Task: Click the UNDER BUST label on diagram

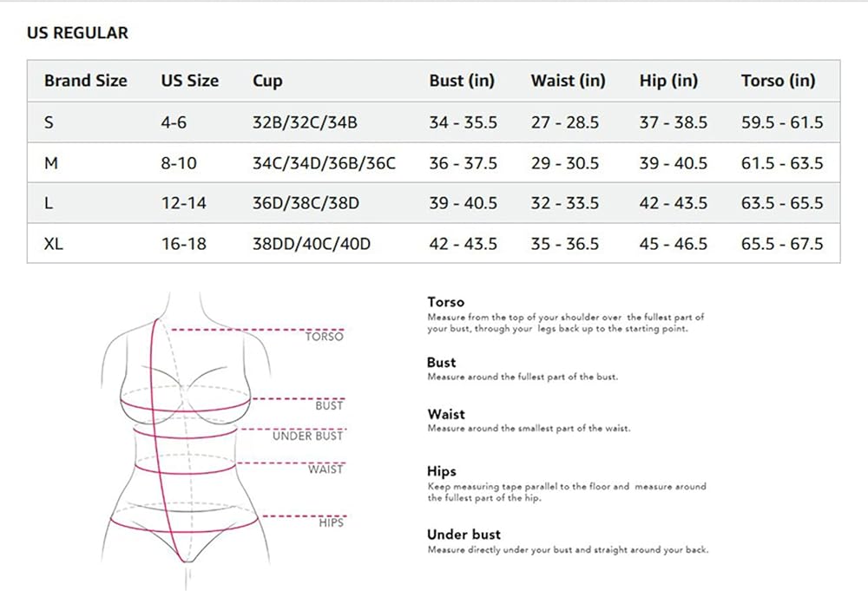Action: 307,436
